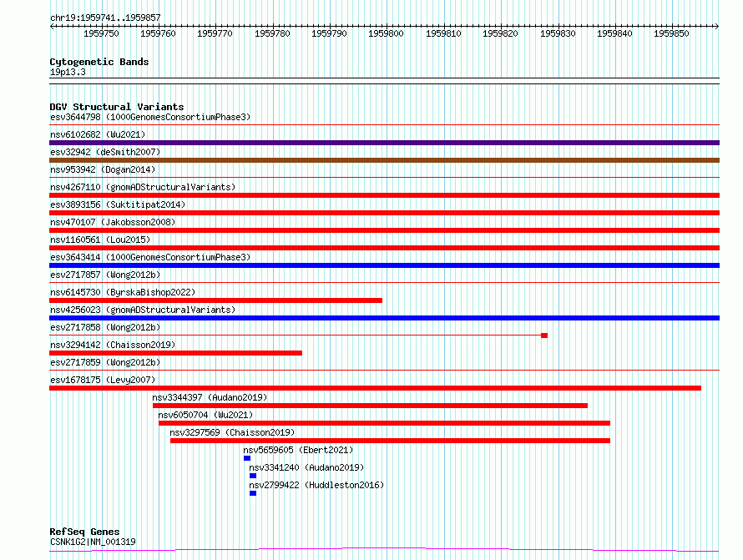Select red bar under nsv3294142 Chaisson2019

(176, 353)
